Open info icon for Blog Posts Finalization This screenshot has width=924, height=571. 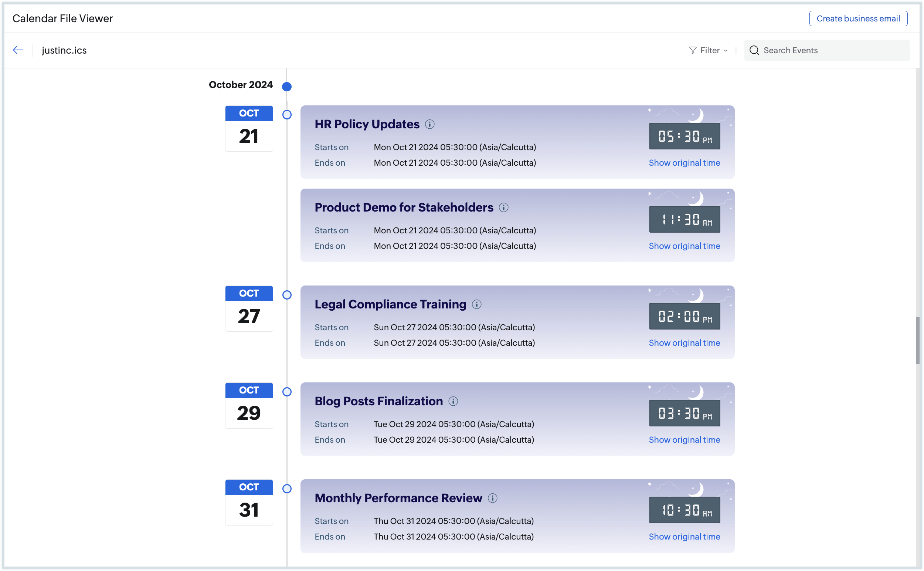point(453,401)
